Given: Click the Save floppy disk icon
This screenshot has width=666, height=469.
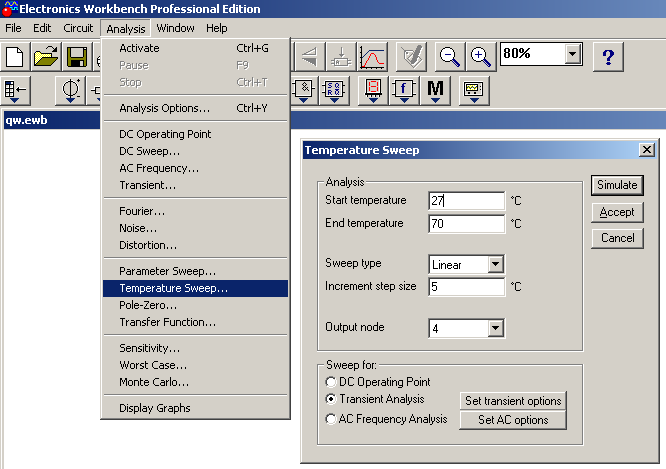Looking at the screenshot, I should click(77, 57).
